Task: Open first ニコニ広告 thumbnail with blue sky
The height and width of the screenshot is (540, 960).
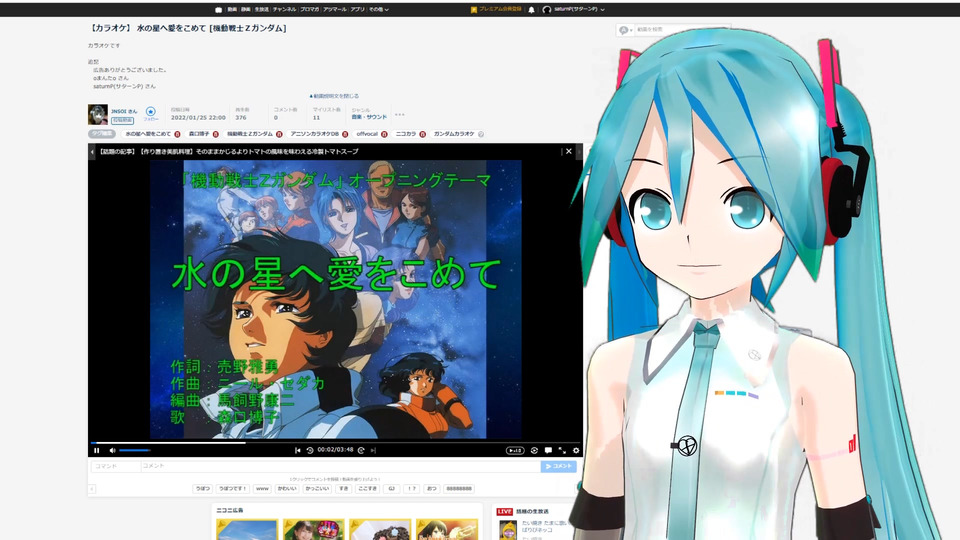Action: (247, 530)
